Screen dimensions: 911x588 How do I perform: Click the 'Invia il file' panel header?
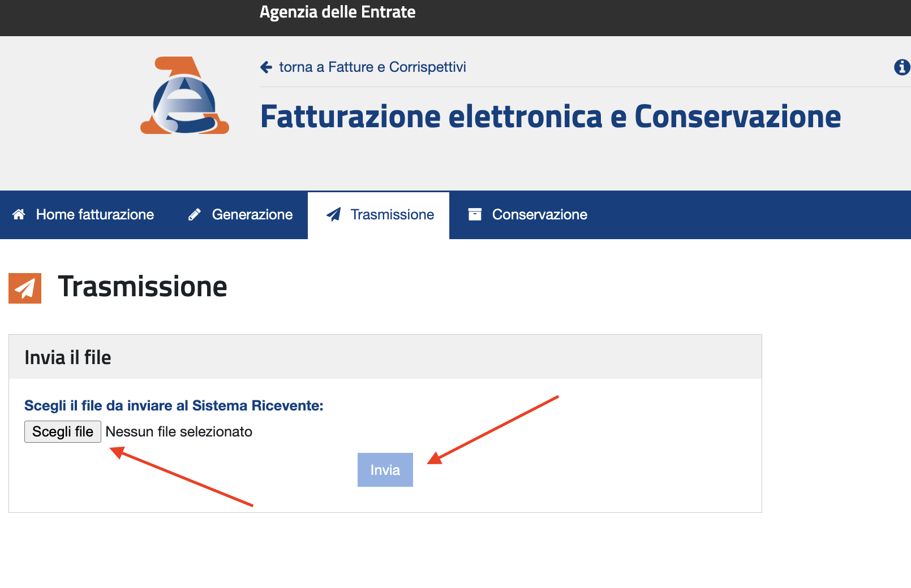385,357
